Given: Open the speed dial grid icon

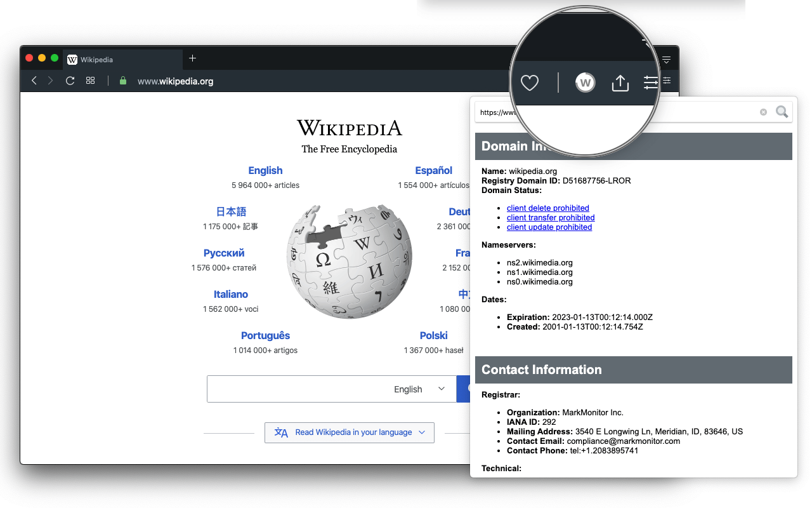Looking at the screenshot, I should pyautogui.click(x=90, y=81).
